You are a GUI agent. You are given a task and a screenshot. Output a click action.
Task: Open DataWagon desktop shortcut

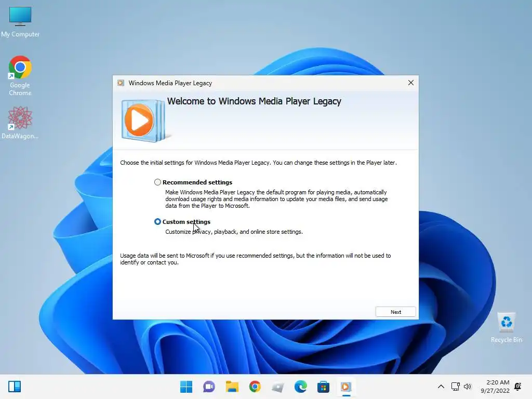click(x=20, y=123)
